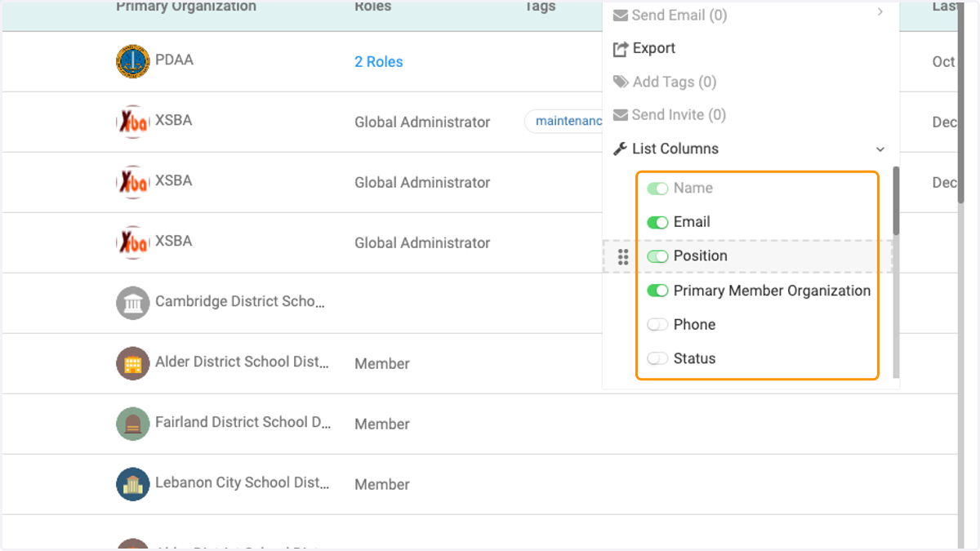The image size is (980, 551).
Task: Toggle the Name column switch
Action: 657,189
